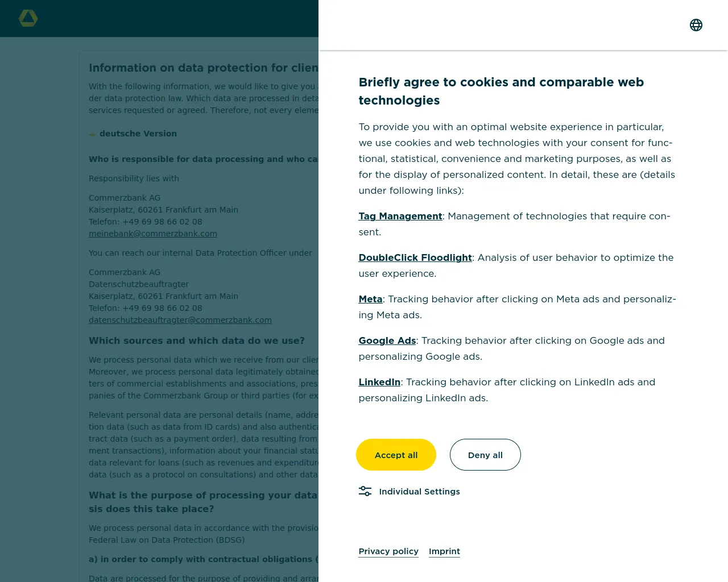Open Individual Settings text link
Viewport: 728px width, 582px height.
click(419, 492)
